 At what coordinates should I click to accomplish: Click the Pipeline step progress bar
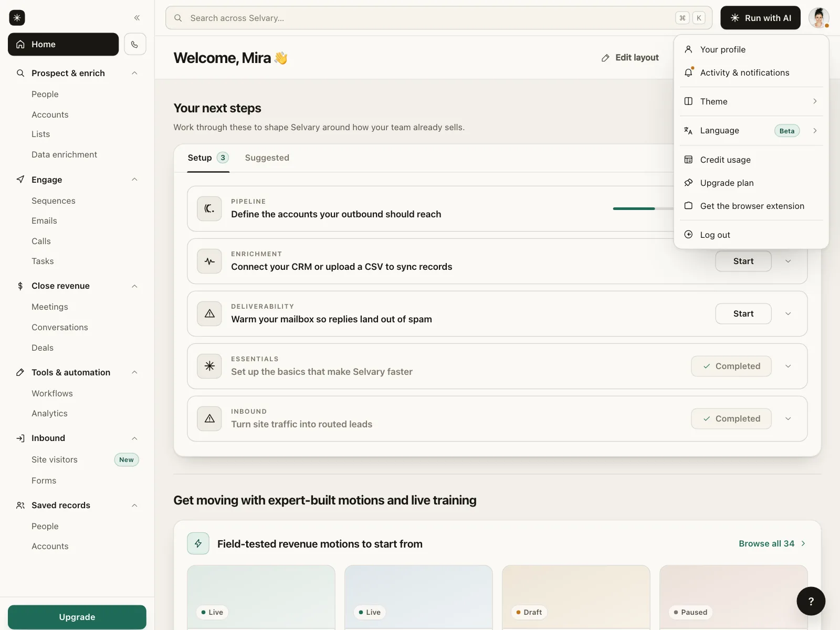point(643,208)
